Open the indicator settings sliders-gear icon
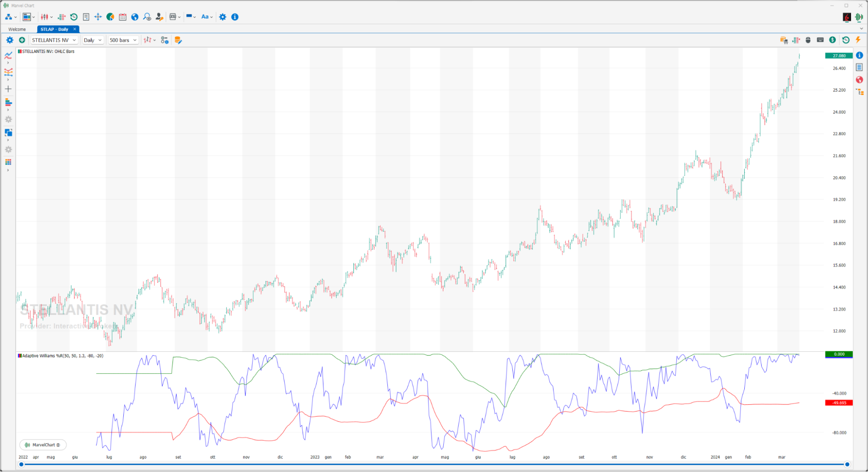The width and height of the screenshot is (868, 472). (x=165, y=40)
